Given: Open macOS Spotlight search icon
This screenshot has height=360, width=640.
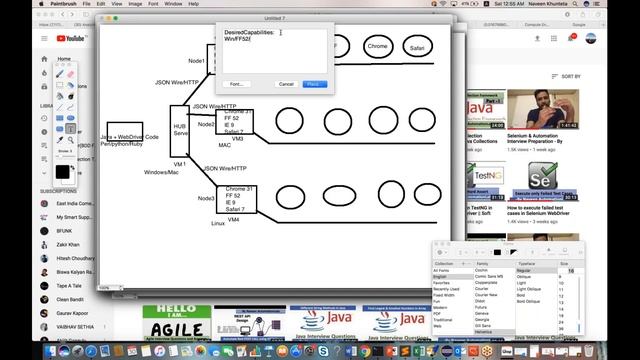Looking at the screenshot, I should [x=575, y=4].
